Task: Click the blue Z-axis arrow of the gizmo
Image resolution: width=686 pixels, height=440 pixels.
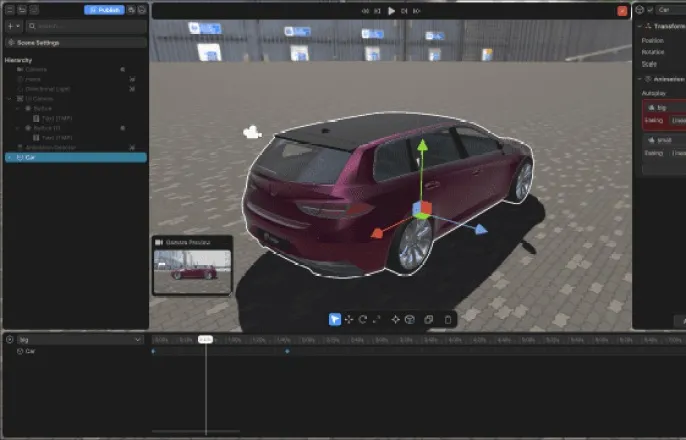Action: [481, 229]
